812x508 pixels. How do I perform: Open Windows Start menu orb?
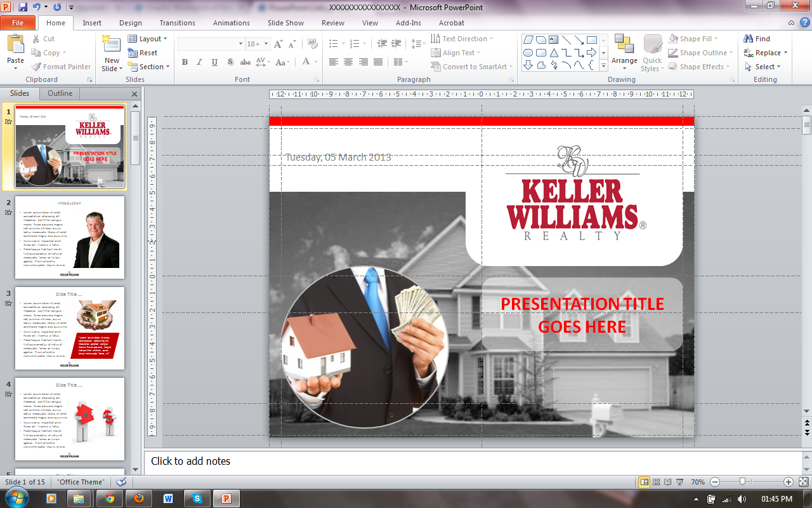coord(17,497)
